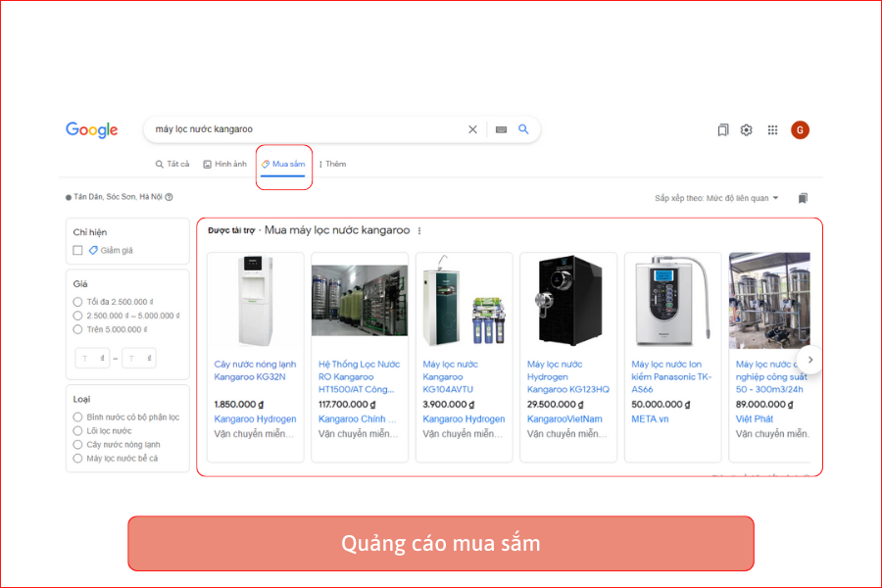Open Hệ Thống Lọc Nước RO Kangaroo link
The height and width of the screenshot is (588, 882).
tap(360, 377)
